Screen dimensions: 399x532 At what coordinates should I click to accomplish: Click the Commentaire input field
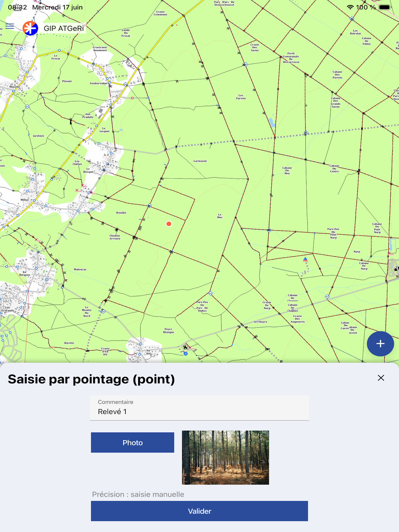(199, 408)
